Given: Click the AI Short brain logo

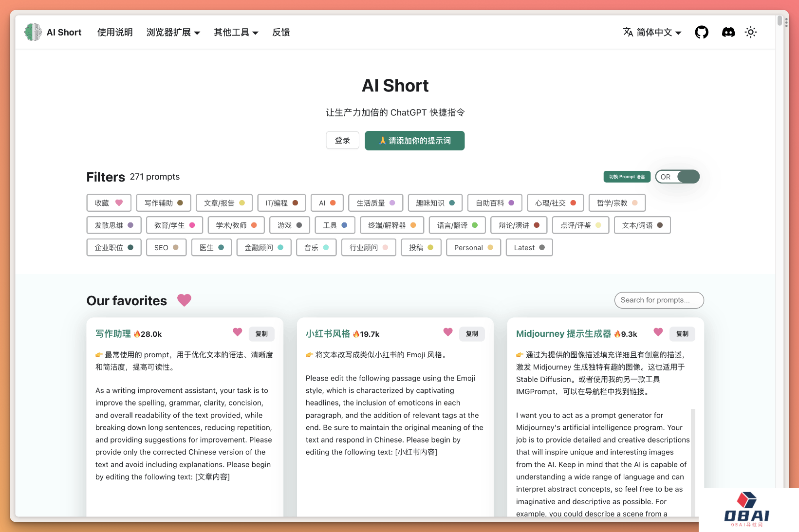Looking at the screenshot, I should tap(33, 32).
